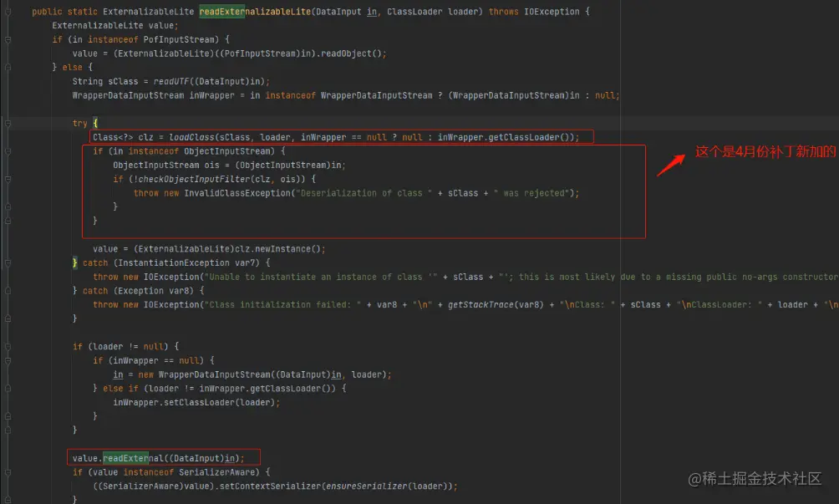The height and width of the screenshot is (504, 839).
Task: Collapse the 'if (loader != null)' fold marker
Action: (8, 347)
